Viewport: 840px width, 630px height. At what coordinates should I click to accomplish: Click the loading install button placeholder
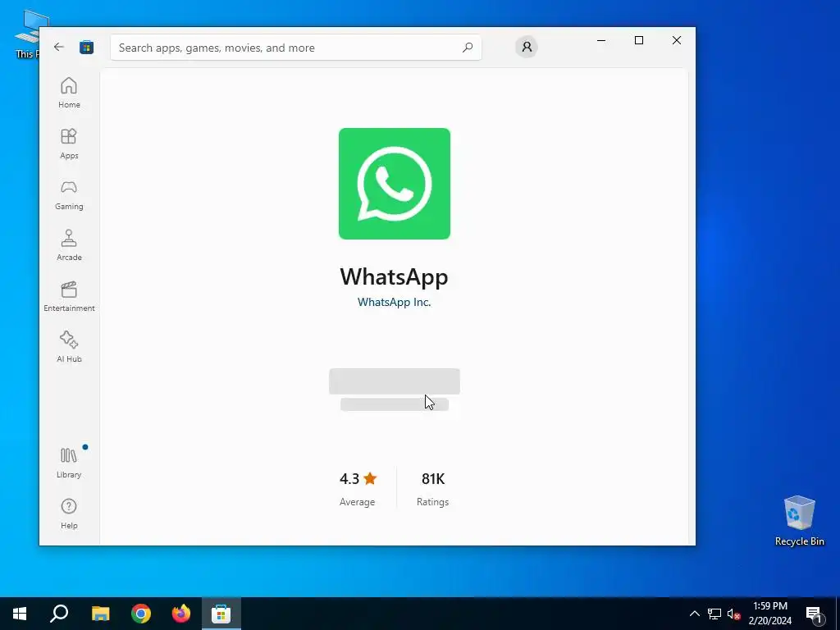395,381
